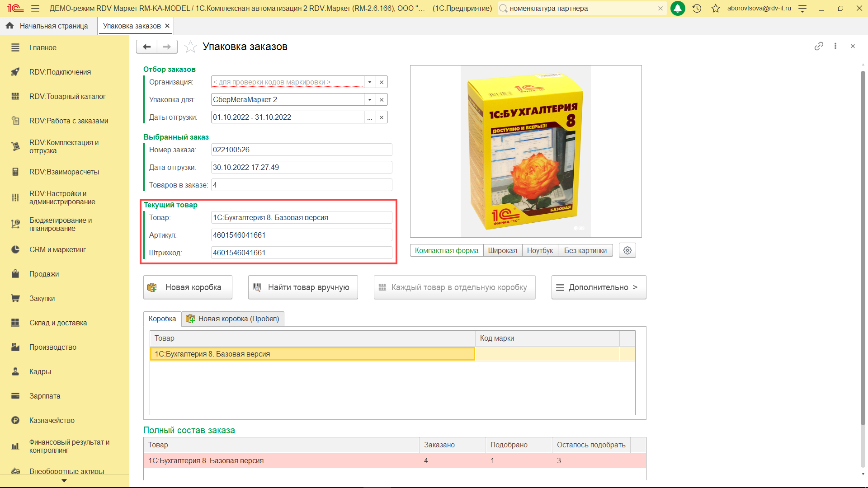Expand the Организация dropdown arrow

tap(370, 82)
